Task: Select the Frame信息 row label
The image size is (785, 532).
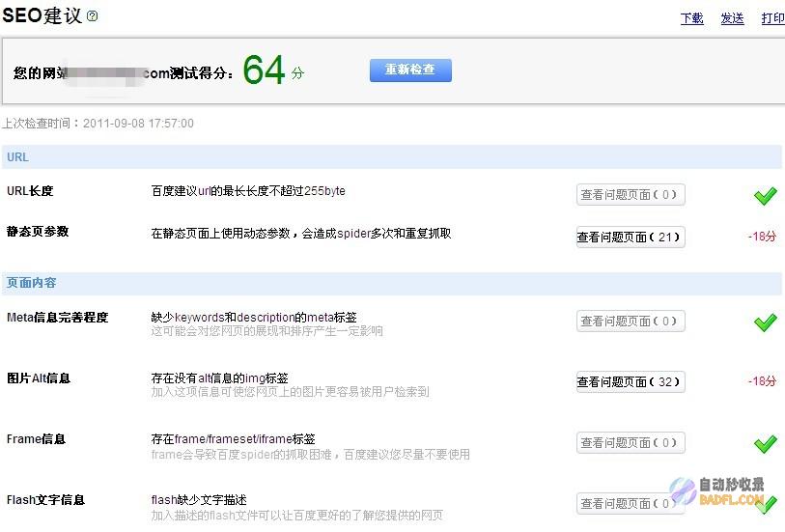Action: (x=36, y=439)
